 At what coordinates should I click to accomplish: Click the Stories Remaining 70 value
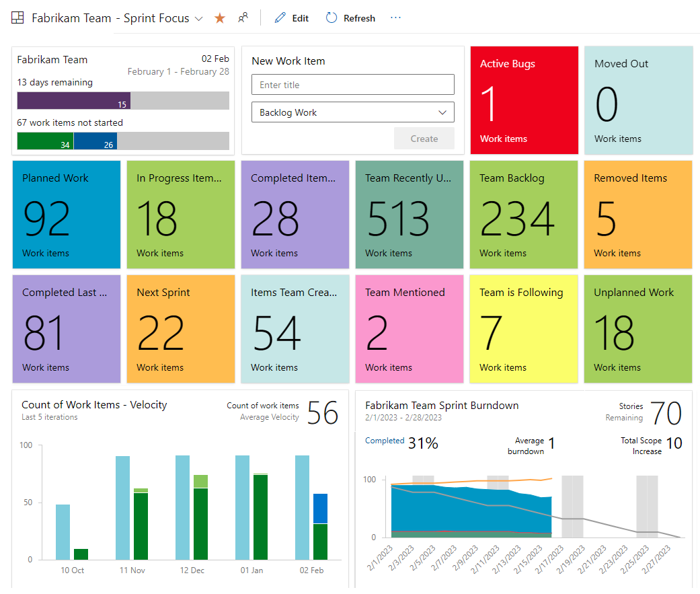point(666,413)
